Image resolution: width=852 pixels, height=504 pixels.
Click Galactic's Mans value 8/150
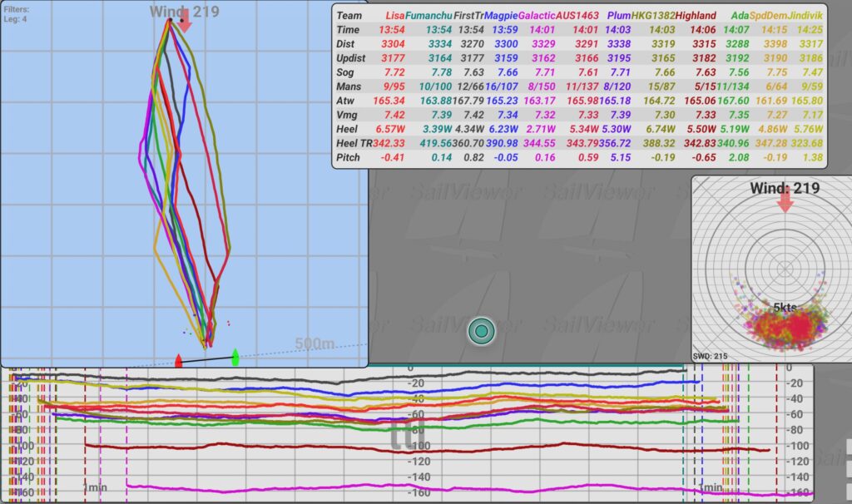542,86
